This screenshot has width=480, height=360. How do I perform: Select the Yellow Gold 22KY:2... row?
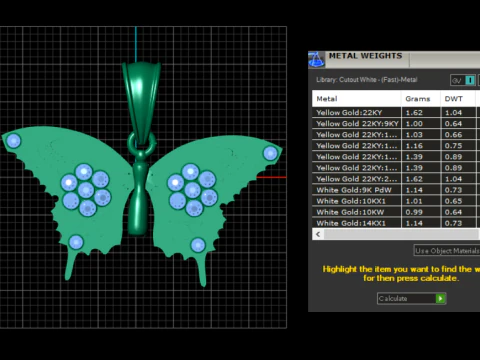[x=396, y=179]
